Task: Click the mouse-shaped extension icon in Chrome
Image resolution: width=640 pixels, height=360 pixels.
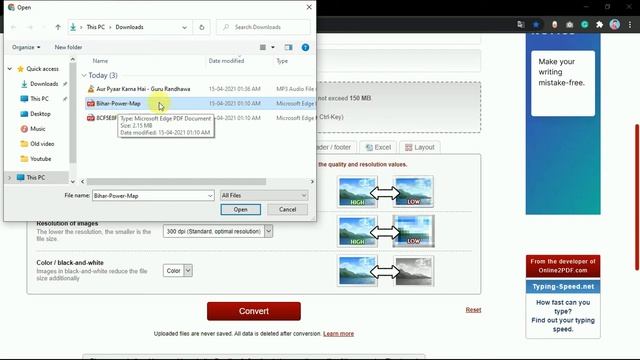Action: click(554, 24)
